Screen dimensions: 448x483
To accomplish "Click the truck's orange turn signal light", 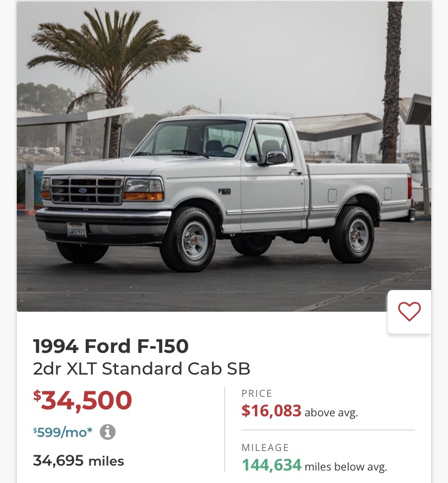I will [143, 195].
